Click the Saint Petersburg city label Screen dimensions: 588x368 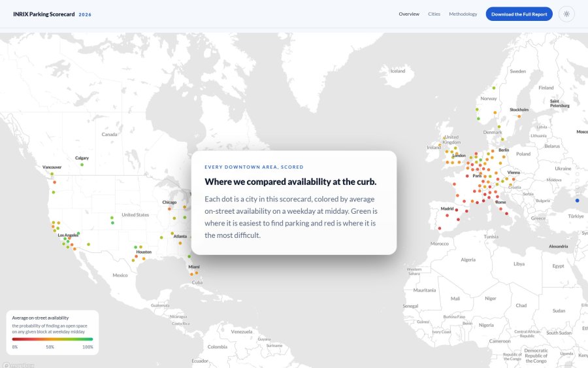coord(559,103)
